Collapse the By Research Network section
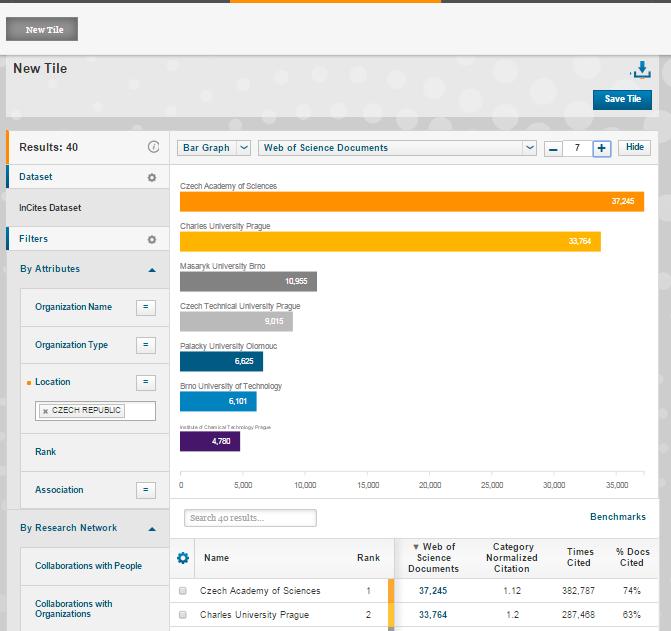 (x=152, y=529)
